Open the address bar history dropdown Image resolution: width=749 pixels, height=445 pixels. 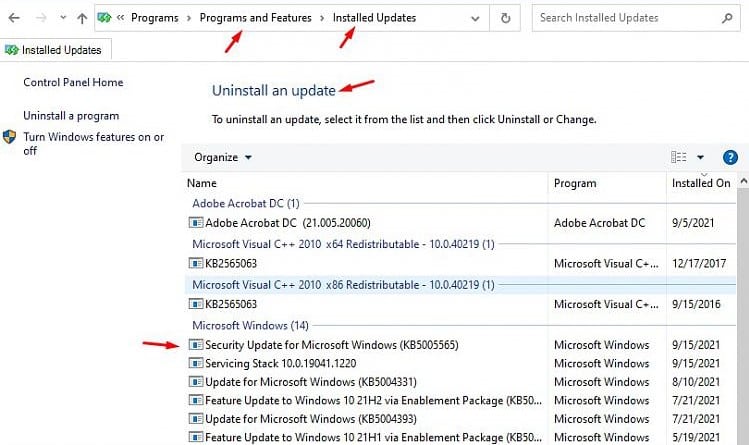click(x=475, y=18)
